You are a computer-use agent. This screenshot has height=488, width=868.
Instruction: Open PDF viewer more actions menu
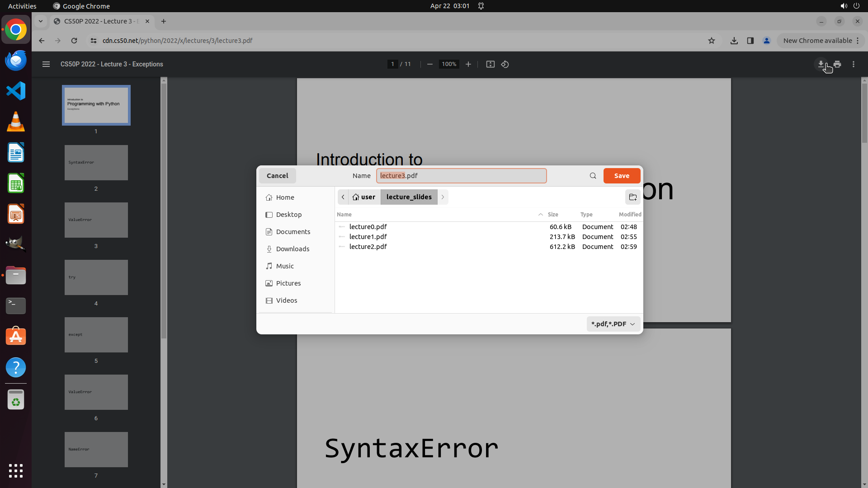pyautogui.click(x=854, y=64)
